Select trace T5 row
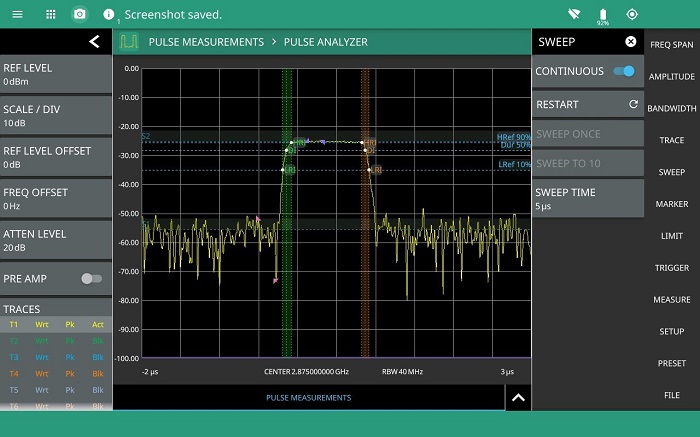Screen dimensions: 700x437 56,390
